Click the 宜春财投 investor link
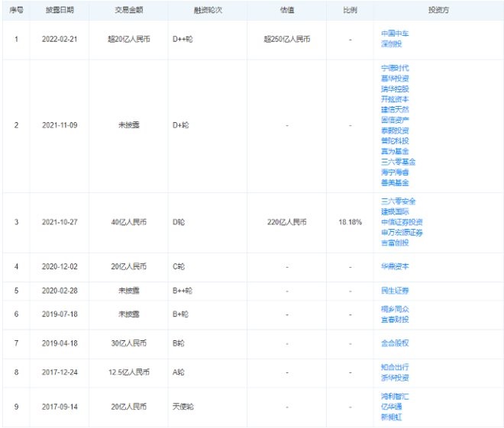This screenshot has width=504, height=428. (395, 320)
